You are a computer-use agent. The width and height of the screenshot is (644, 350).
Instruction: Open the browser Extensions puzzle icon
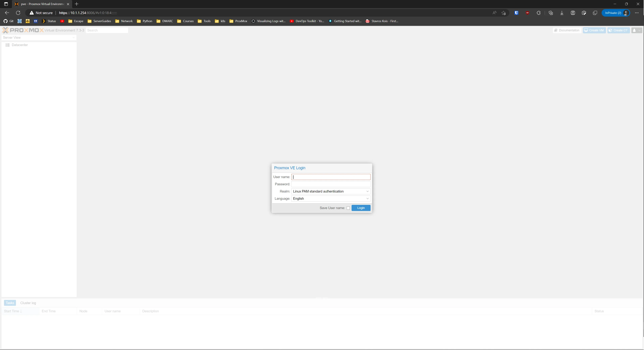[539, 13]
